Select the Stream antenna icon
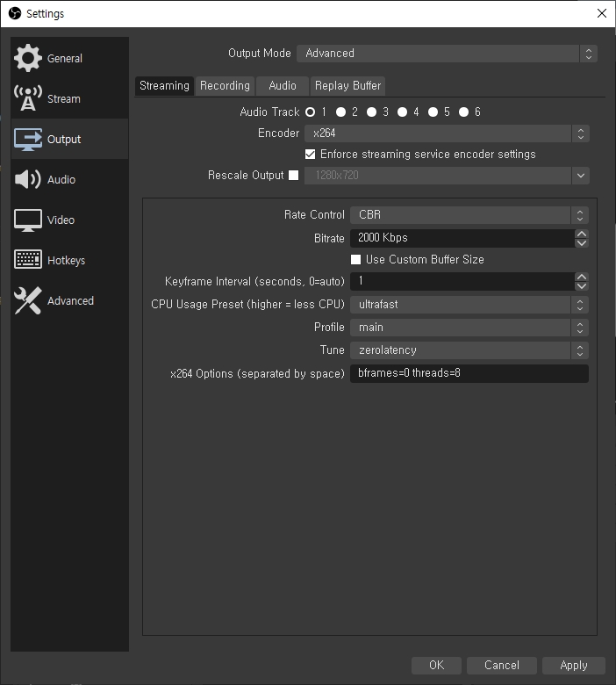This screenshot has width=616, height=685. point(28,99)
